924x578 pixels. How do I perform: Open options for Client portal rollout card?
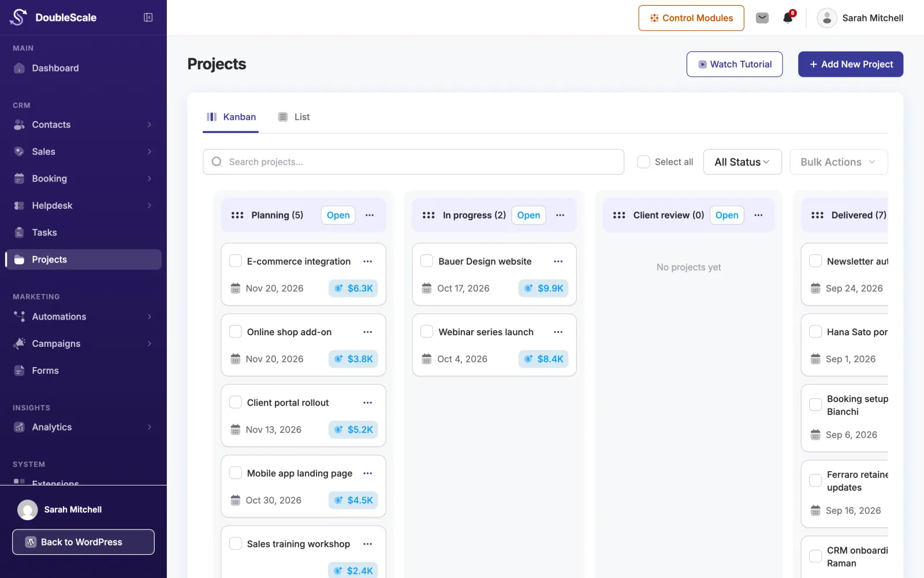click(368, 402)
